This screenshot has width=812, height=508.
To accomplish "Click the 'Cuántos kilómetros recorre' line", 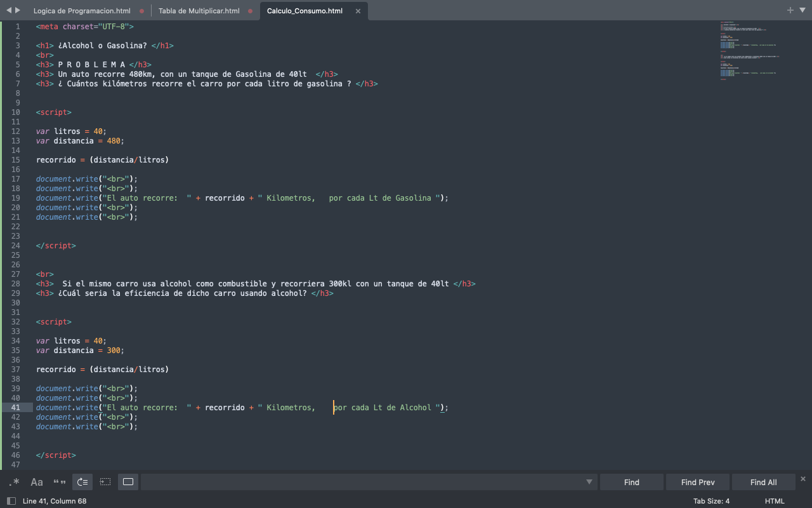I will tap(207, 84).
